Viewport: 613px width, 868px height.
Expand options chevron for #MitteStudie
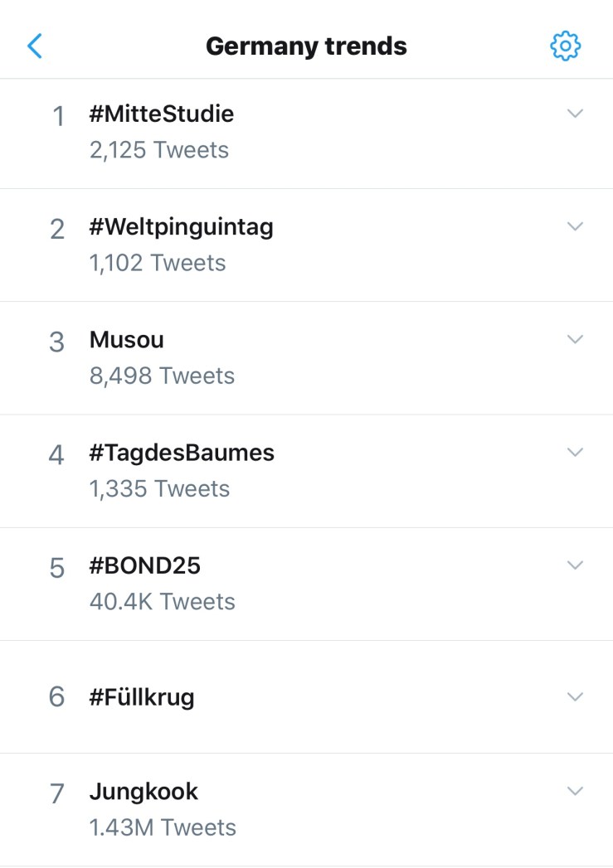pos(575,114)
